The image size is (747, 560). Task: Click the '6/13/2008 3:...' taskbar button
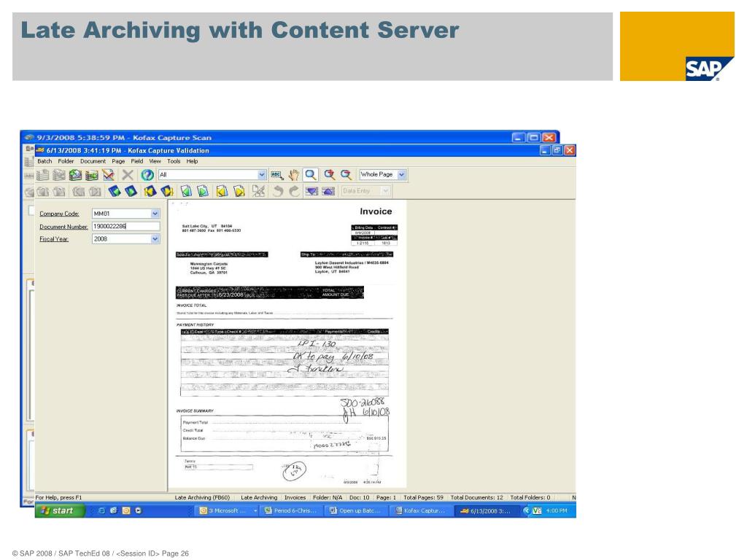tap(485, 510)
